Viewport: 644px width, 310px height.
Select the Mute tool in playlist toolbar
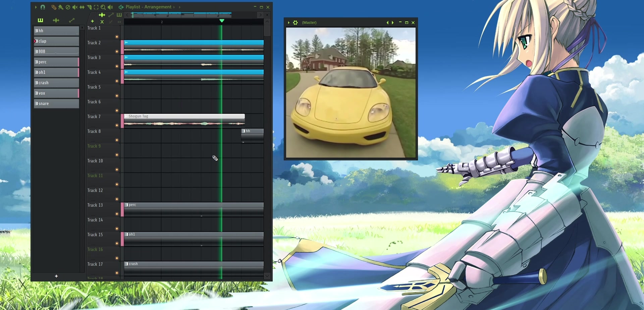pos(75,7)
